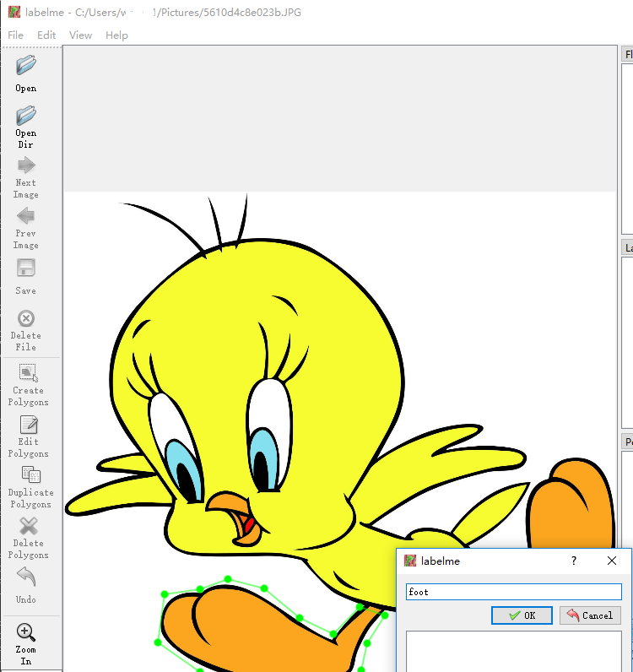The height and width of the screenshot is (672, 633).
Task: Select the Edit Polygons tool
Action: click(x=29, y=436)
